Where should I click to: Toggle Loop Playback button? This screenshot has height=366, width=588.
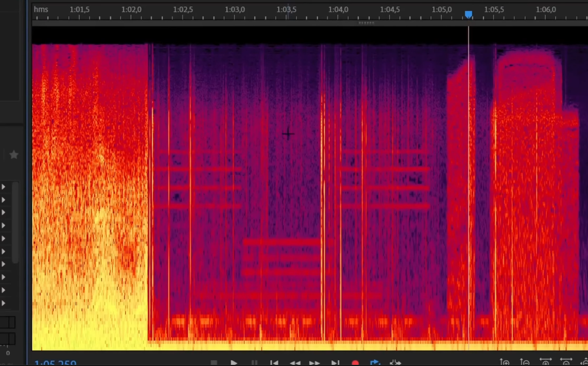click(x=375, y=363)
